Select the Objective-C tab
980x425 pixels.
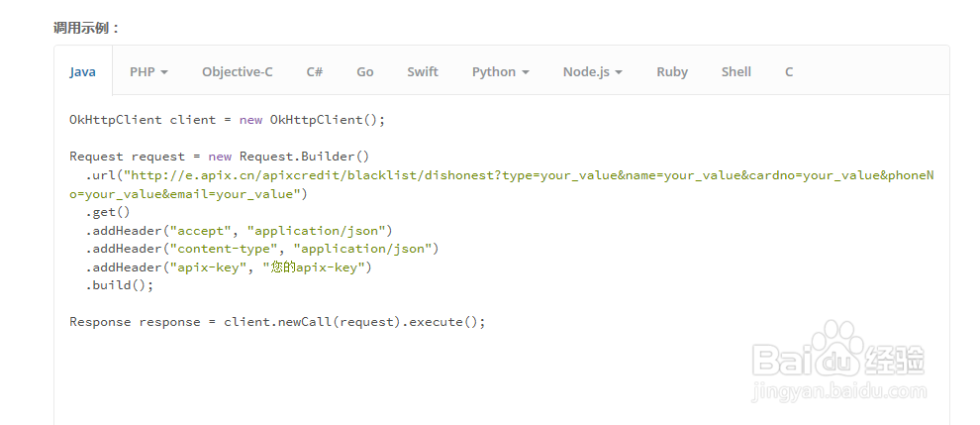(x=238, y=71)
